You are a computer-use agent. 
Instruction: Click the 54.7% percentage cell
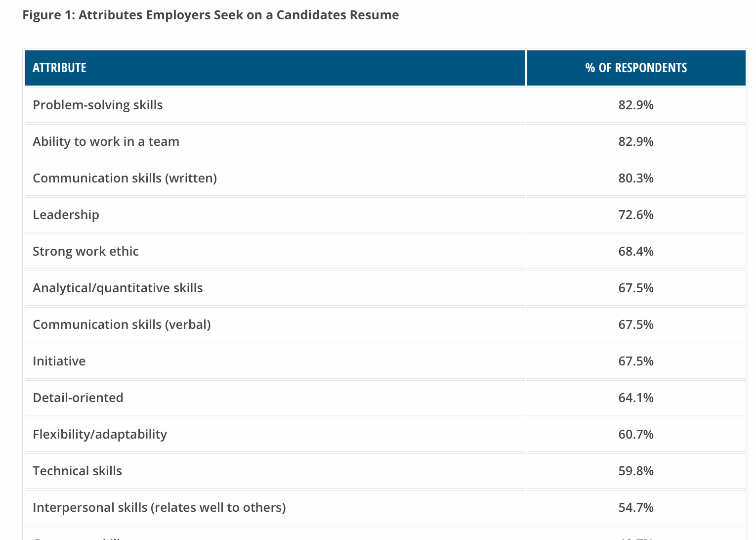point(636,507)
